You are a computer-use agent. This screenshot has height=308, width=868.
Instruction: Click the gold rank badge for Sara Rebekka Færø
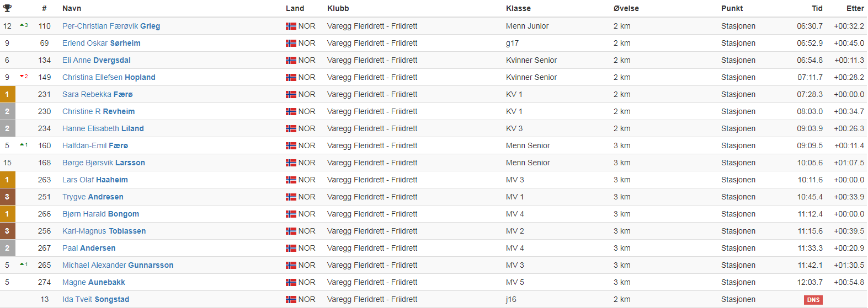(x=7, y=94)
